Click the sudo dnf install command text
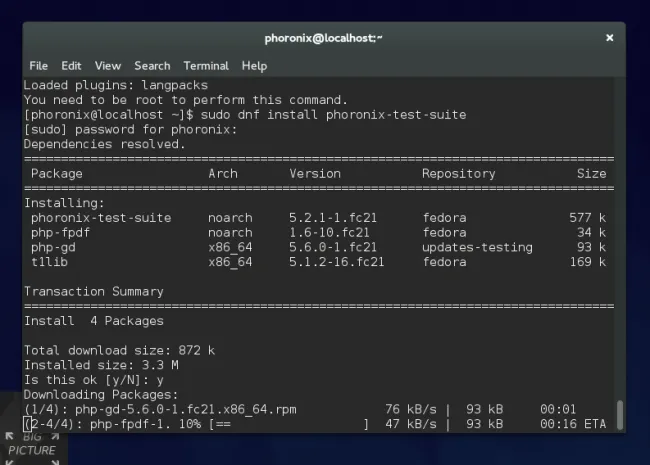Screen dimensions: 650x465 tap(333, 115)
